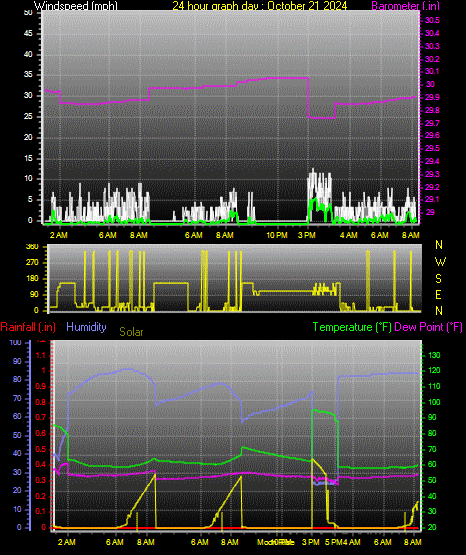
Task: Click the Solar legend label
Action: [131, 332]
